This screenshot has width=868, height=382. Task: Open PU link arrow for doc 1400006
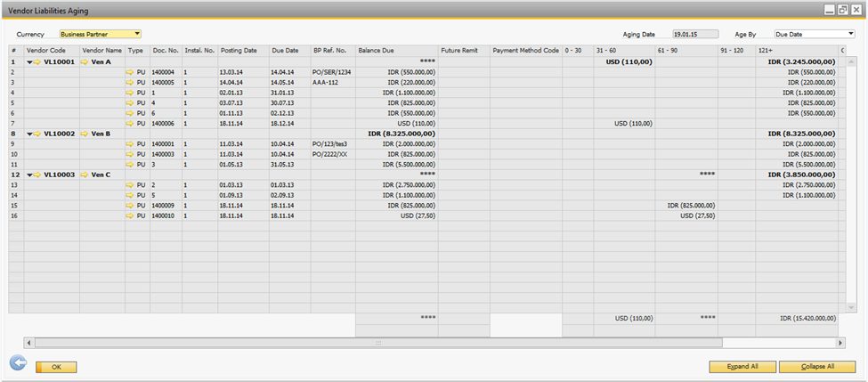tap(130, 124)
